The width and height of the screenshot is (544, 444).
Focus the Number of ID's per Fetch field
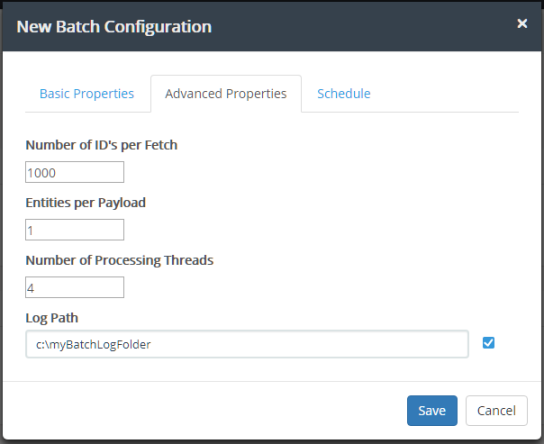tap(75, 172)
